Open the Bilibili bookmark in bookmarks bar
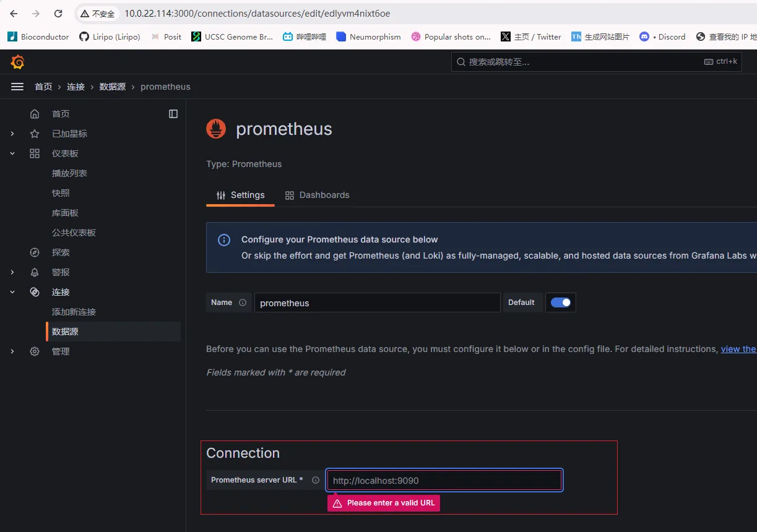757x532 pixels. [x=305, y=36]
